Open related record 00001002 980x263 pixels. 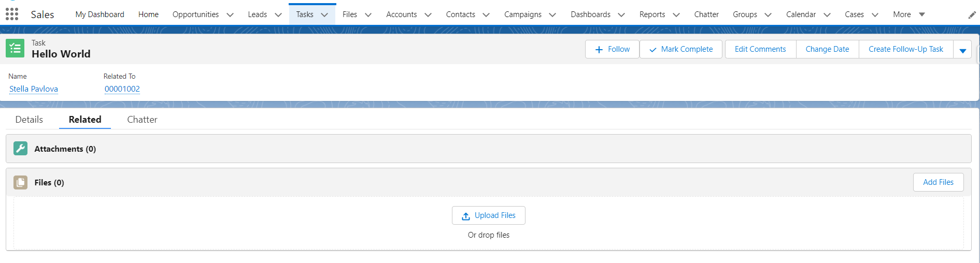tap(122, 89)
